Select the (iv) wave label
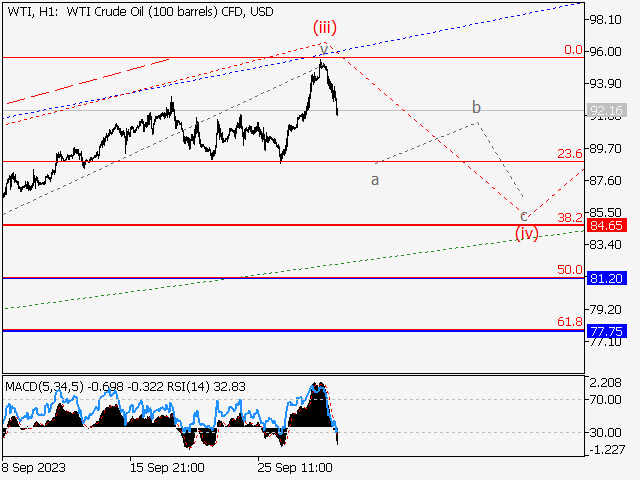The image size is (640, 480). [x=527, y=233]
